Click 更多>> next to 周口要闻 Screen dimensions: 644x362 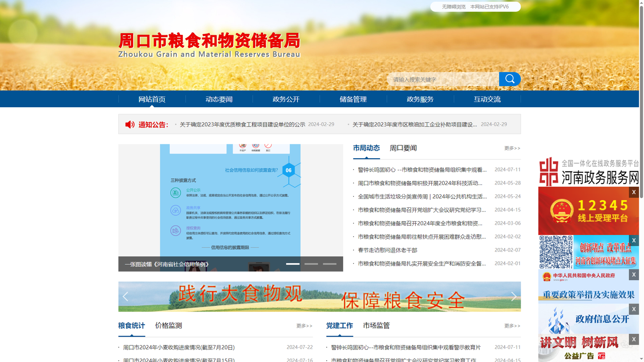pos(513,148)
